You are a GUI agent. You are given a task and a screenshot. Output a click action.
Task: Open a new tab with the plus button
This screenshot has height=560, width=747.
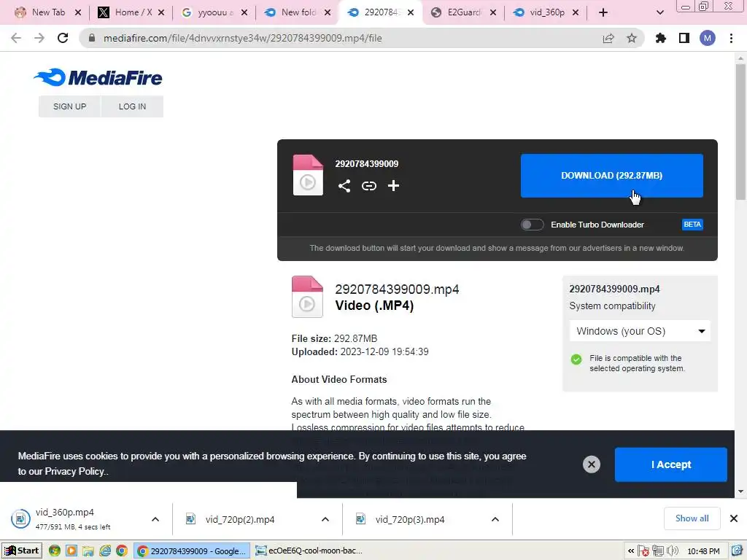(603, 12)
